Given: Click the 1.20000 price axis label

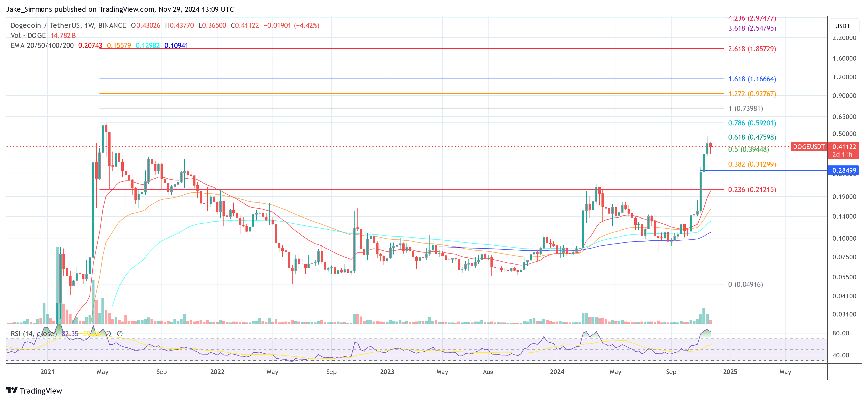Looking at the screenshot, I should [x=844, y=77].
